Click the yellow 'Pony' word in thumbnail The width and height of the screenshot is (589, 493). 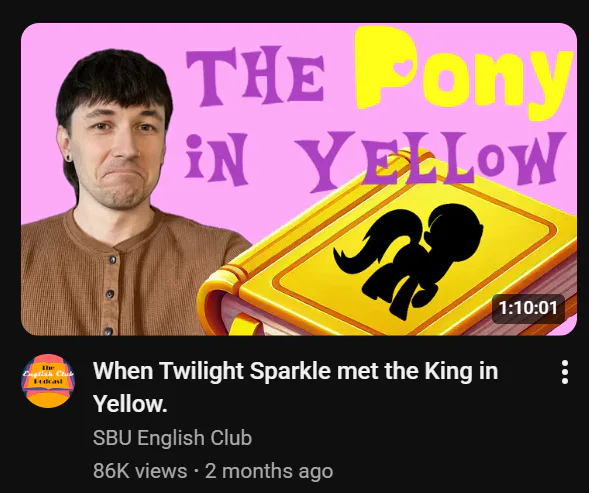point(464,71)
